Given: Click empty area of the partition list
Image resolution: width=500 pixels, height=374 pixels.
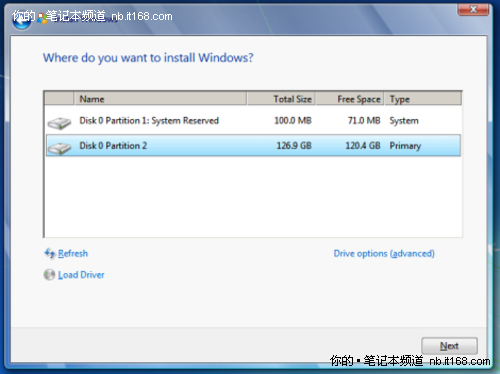Looking at the screenshot, I should [253, 197].
